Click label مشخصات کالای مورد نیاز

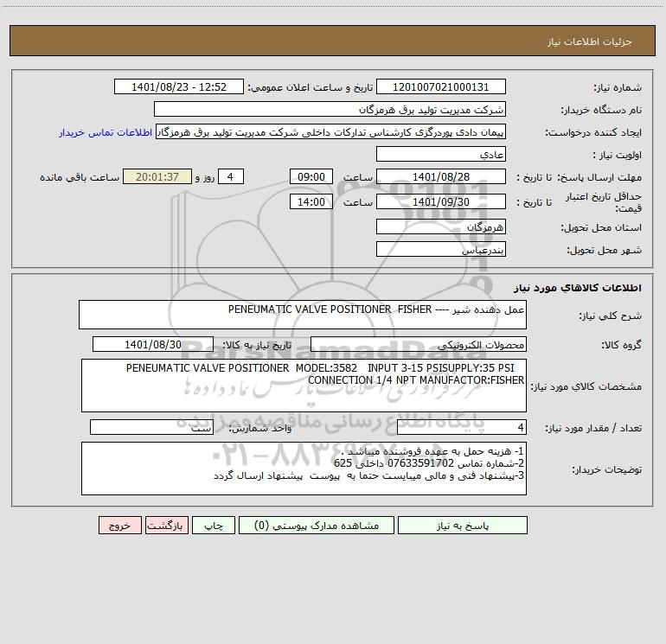point(586,386)
